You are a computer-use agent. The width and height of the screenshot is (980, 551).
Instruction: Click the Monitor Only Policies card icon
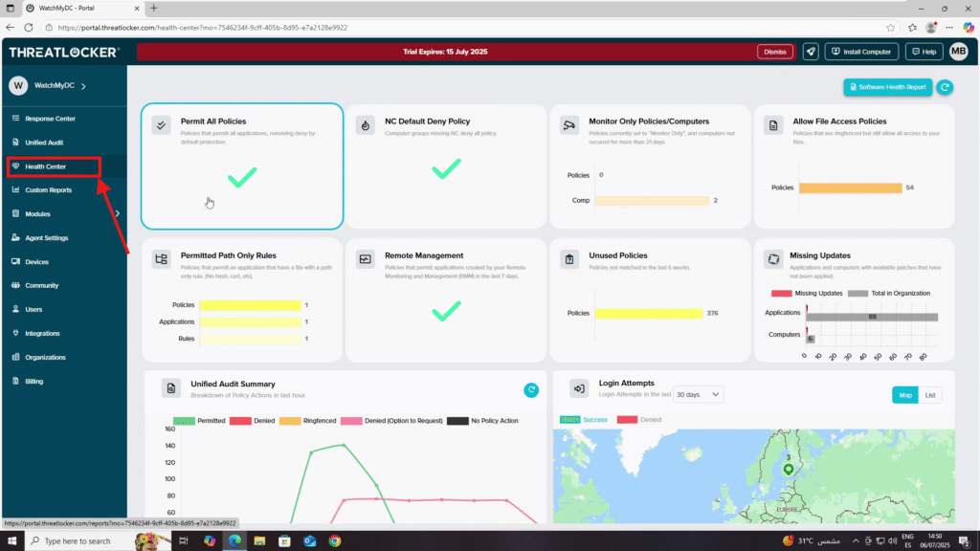coord(569,125)
